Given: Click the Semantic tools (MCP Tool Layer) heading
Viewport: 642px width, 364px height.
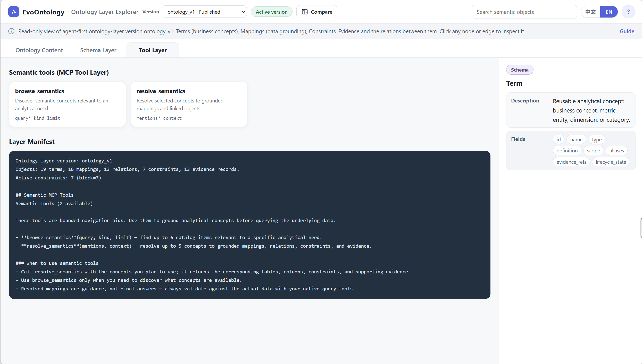Looking at the screenshot, I should 59,72.
